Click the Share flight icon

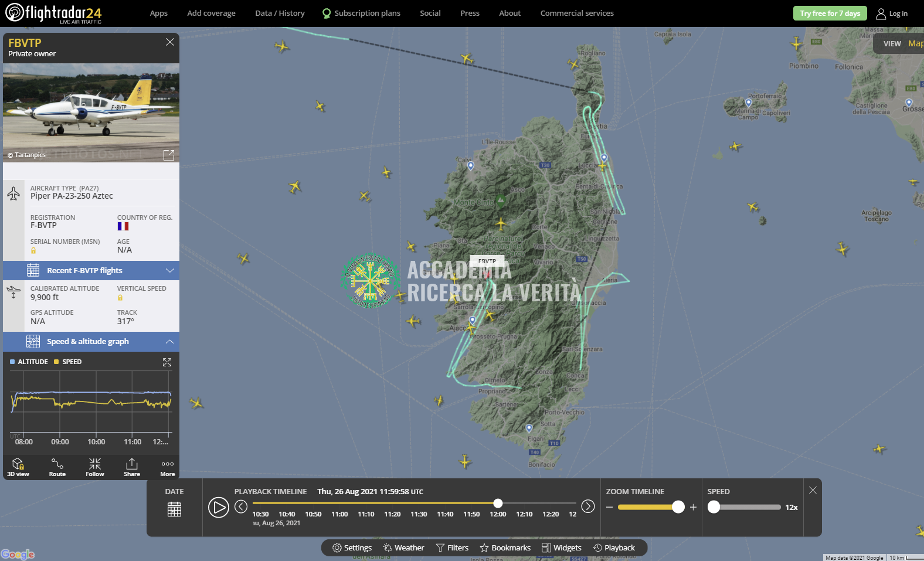point(132,467)
